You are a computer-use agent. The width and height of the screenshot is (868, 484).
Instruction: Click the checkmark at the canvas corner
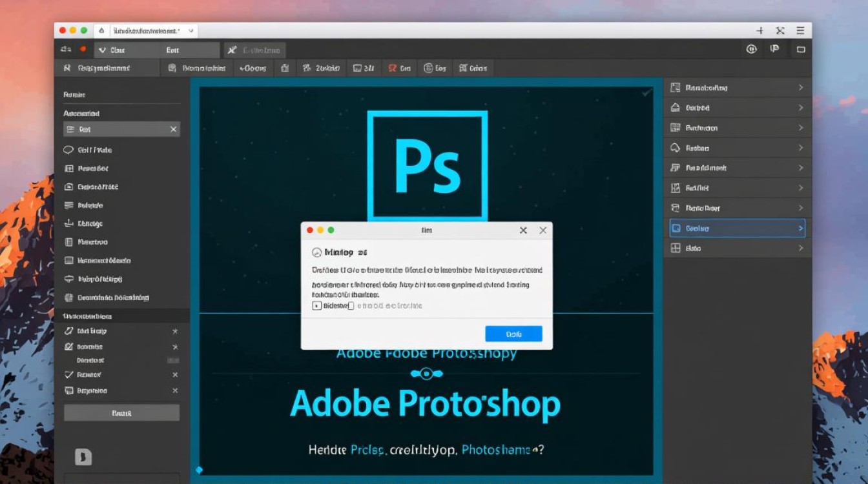[x=646, y=94]
